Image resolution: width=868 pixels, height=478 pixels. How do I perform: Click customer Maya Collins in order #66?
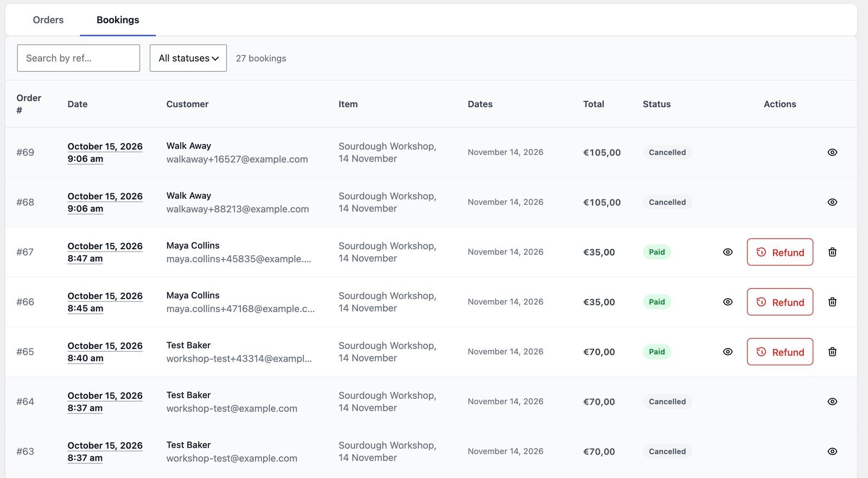pos(193,295)
